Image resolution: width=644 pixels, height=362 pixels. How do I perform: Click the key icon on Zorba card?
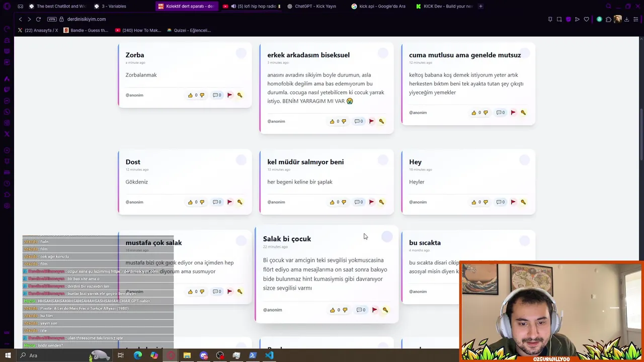click(239, 95)
